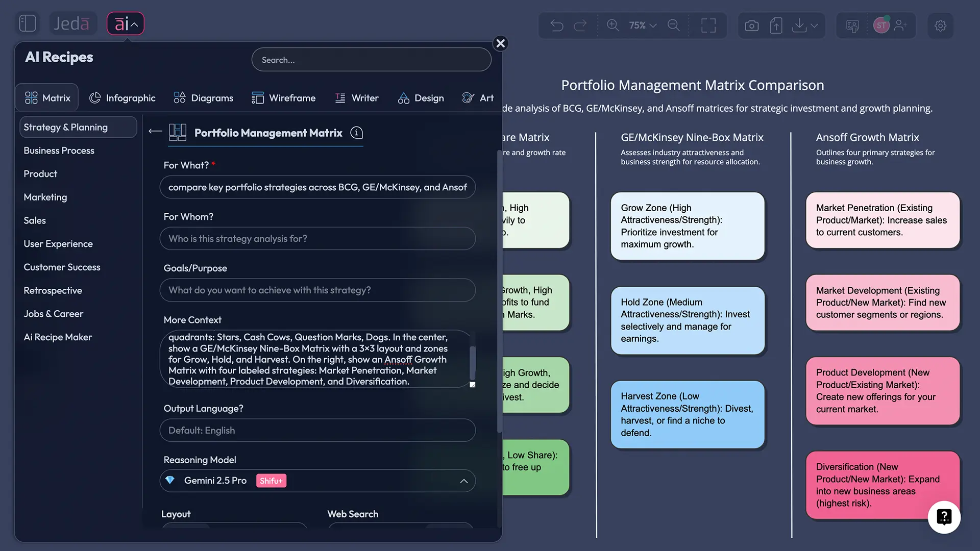This screenshot has width=980, height=551.
Task: Select the zoom-out magnifier icon
Action: click(x=674, y=25)
